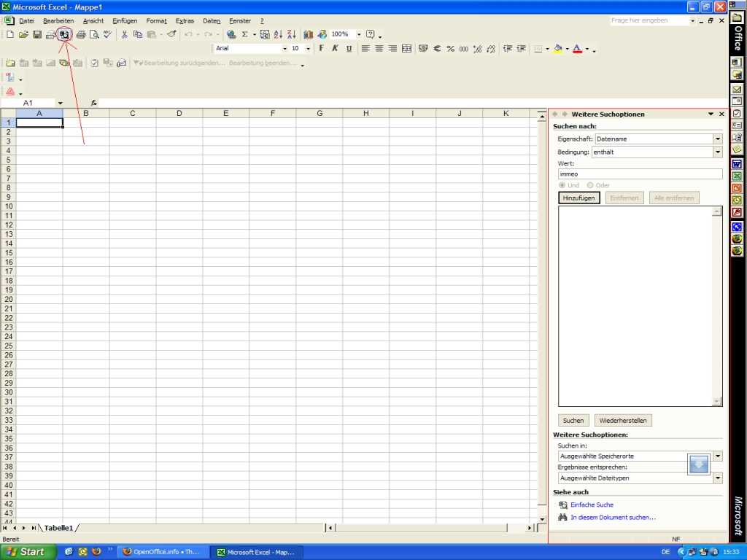The image size is (747, 560).
Task: Select the Und radio button
Action: tap(562, 185)
